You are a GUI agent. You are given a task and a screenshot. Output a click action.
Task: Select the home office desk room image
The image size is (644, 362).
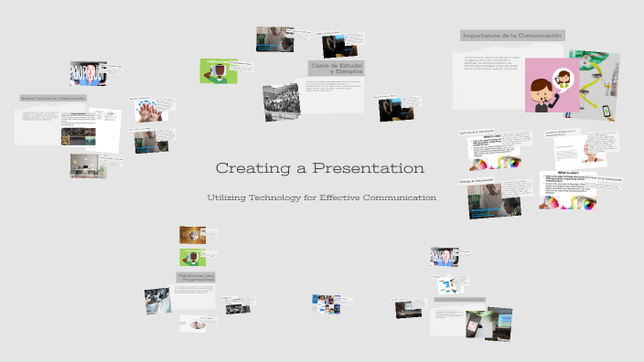pyautogui.click(x=88, y=166)
